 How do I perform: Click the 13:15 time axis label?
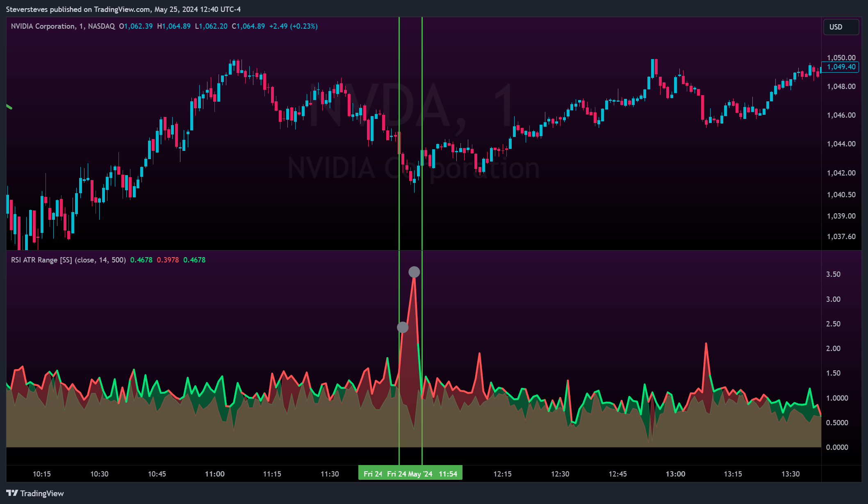(x=733, y=474)
